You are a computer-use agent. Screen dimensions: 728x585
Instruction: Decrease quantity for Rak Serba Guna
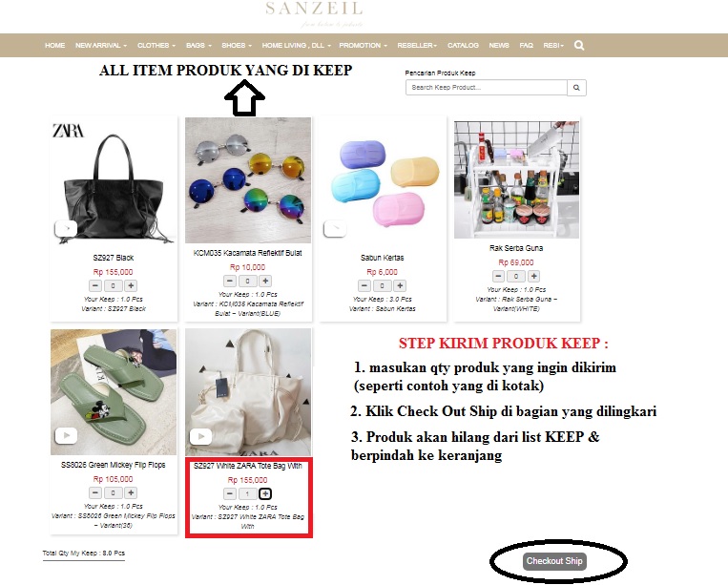click(499, 276)
